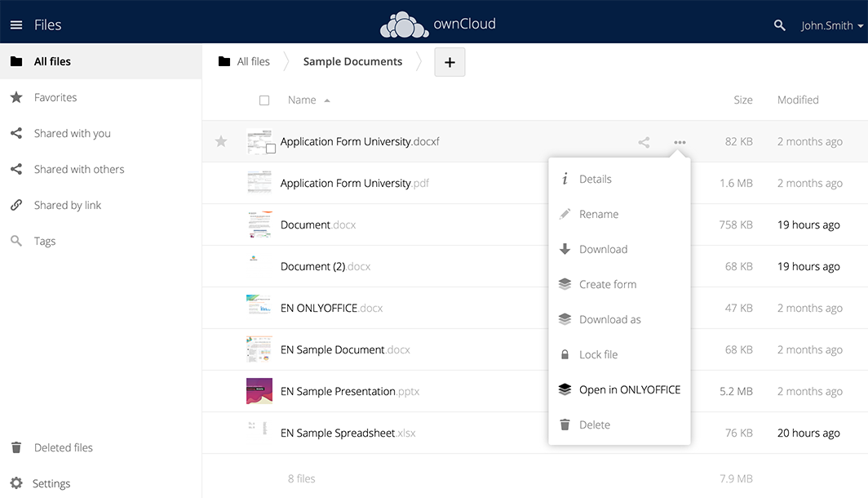The image size is (868, 498).
Task: Click thumbnail of EN Sample Presentation.pptx
Action: (259, 391)
